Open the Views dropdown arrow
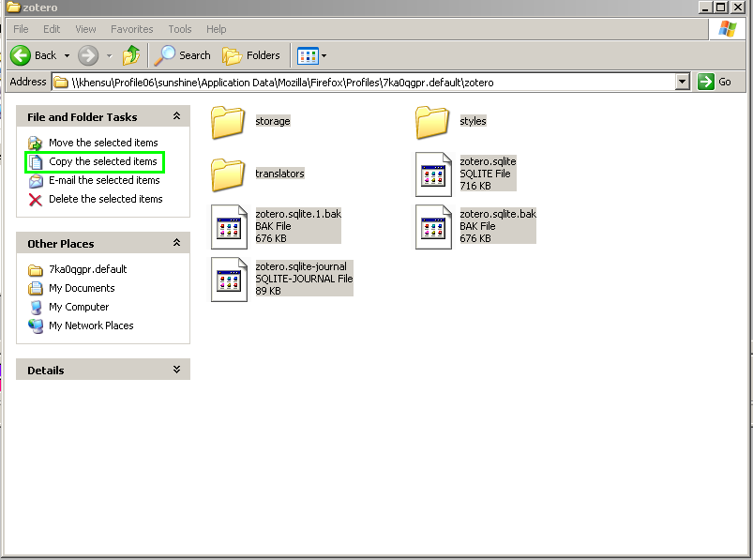The height and width of the screenshot is (560, 753). 324,55
